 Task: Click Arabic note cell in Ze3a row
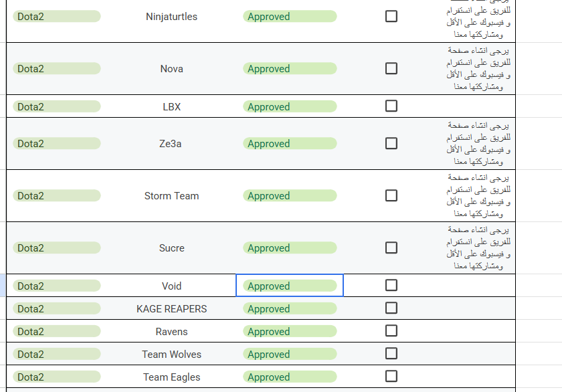(478, 143)
